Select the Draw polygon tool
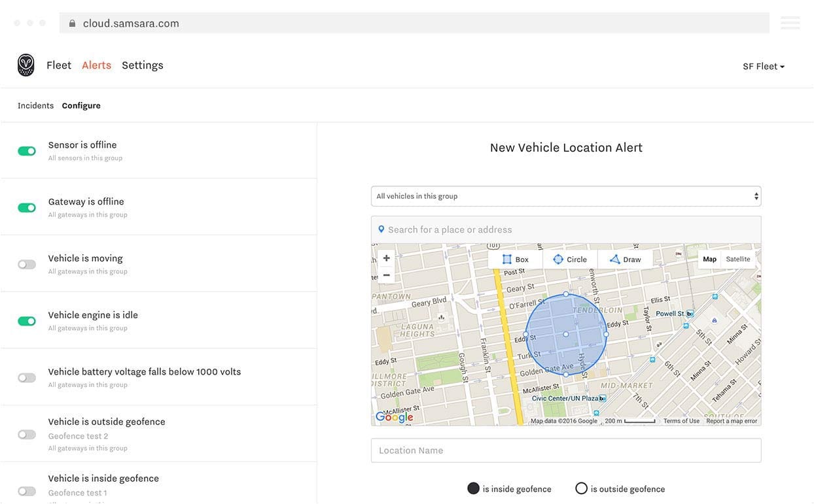The image size is (814, 504). coord(625,260)
